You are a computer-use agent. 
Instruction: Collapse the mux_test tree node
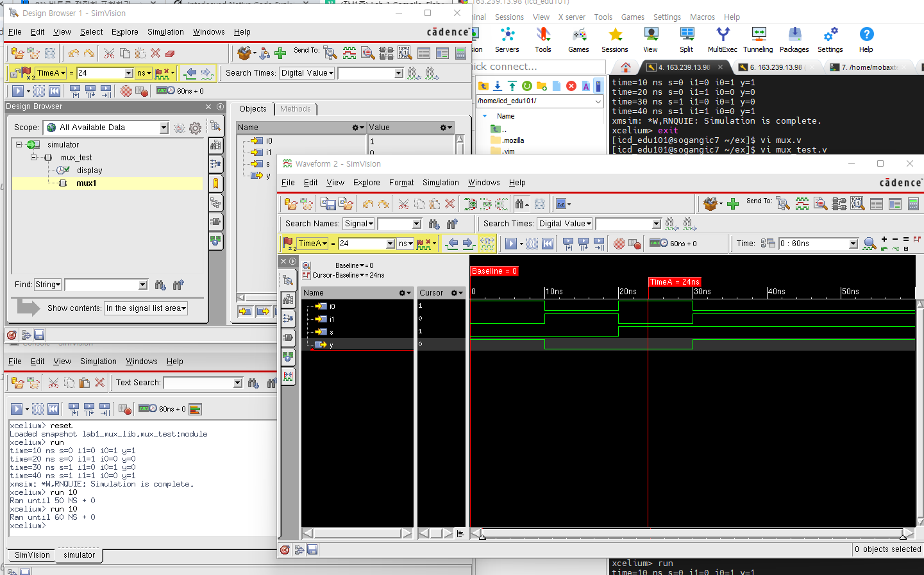[34, 158]
